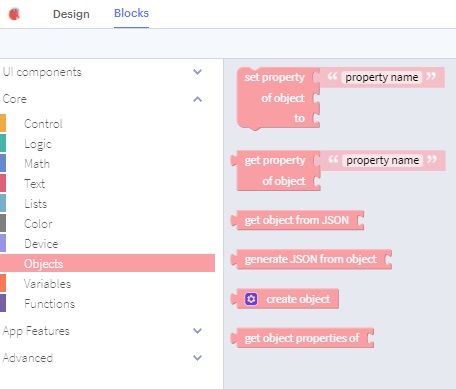Select the Text category
Image resolution: width=456 pixels, height=389 pixels.
point(34,184)
